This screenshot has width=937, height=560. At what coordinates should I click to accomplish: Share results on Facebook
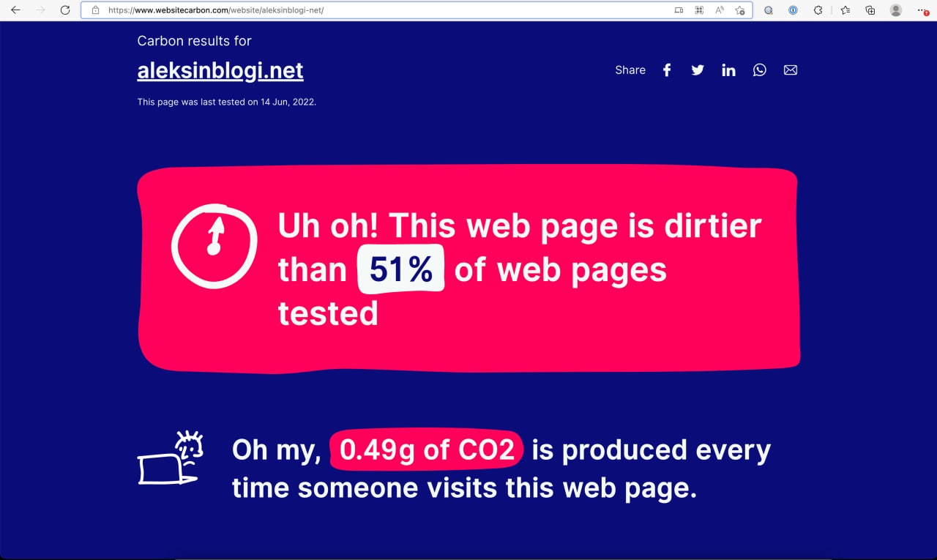(667, 70)
